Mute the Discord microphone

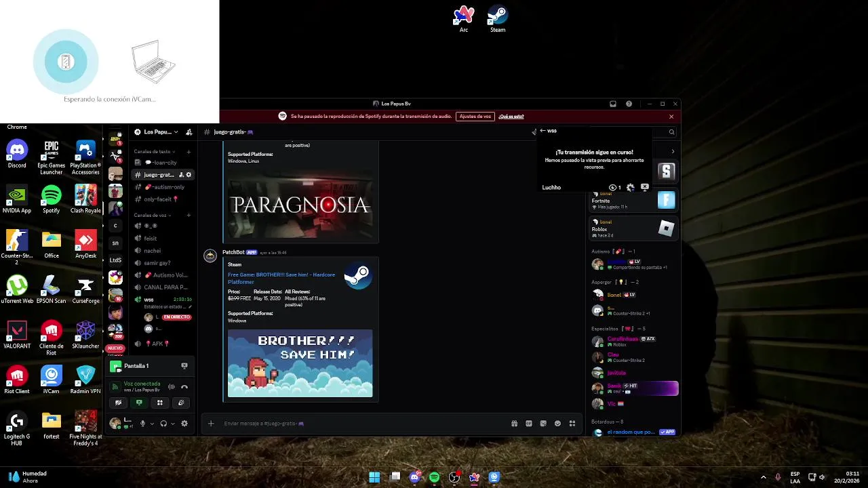point(142,424)
